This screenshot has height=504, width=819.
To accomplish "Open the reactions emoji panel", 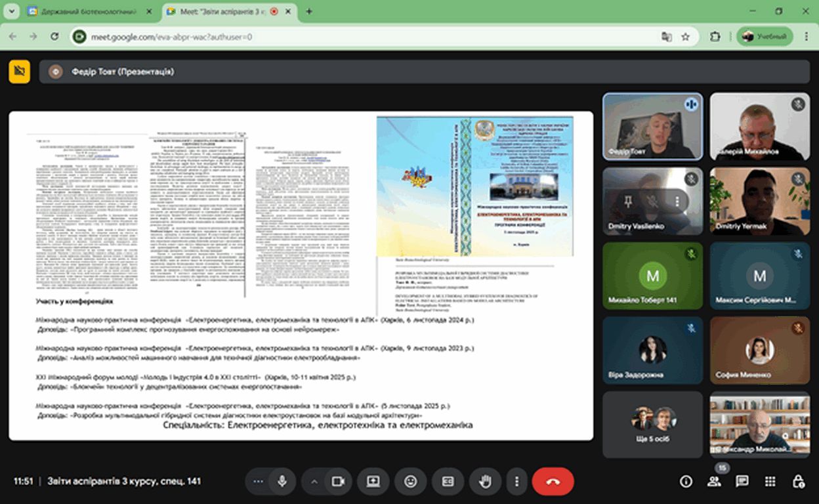I will [411, 481].
